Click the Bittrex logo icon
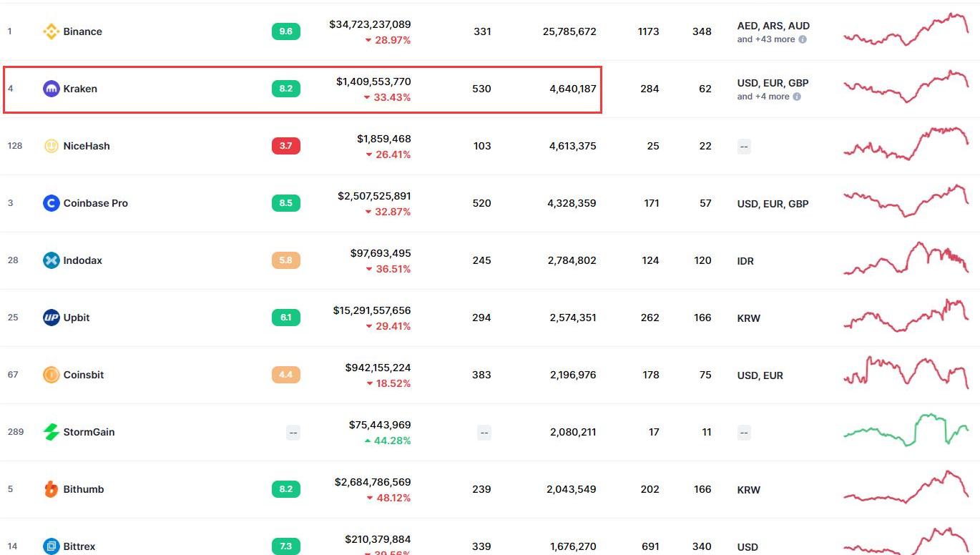This screenshot has width=980, height=555. 51,546
